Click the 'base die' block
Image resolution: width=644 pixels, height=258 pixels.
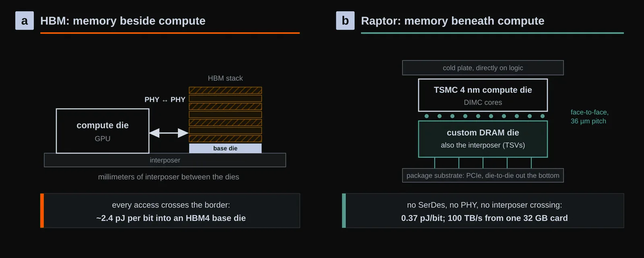pos(225,148)
